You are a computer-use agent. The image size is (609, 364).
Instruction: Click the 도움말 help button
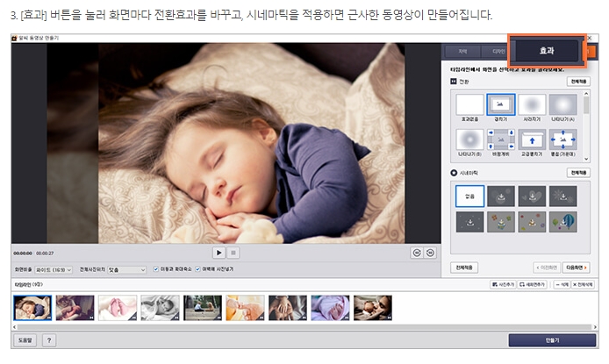point(25,340)
